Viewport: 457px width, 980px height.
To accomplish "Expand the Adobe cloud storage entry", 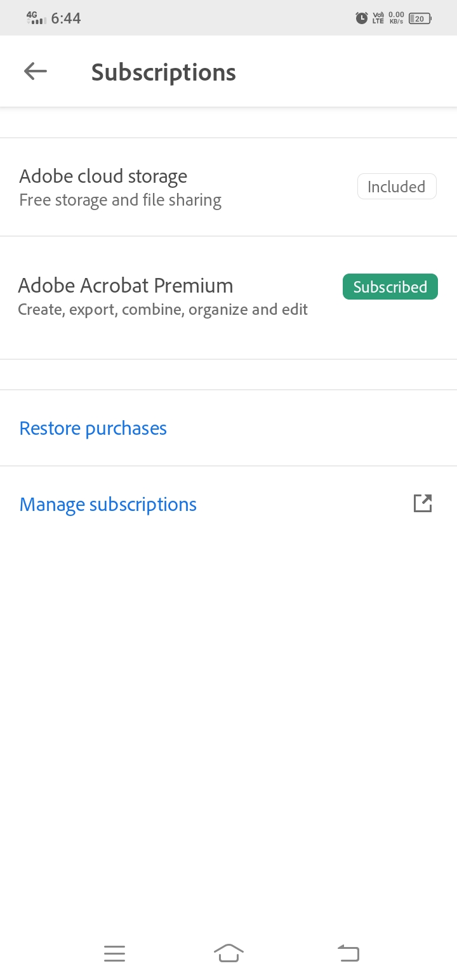I will [x=121, y=186].
